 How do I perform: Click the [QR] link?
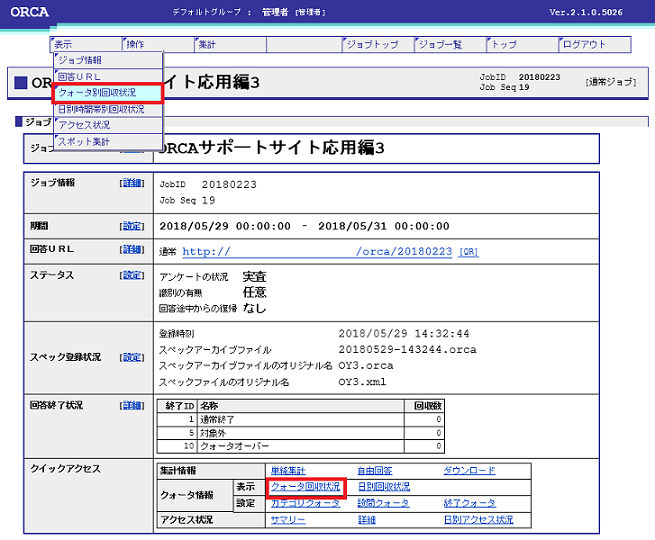(x=468, y=252)
